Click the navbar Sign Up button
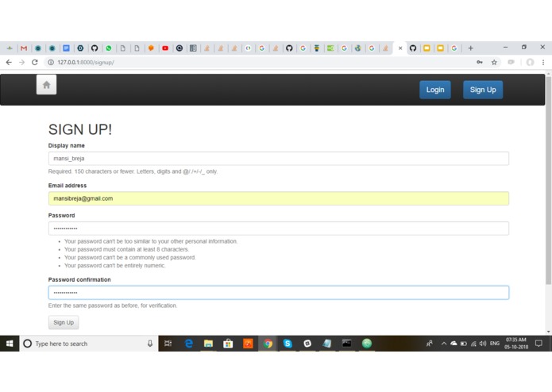 tap(483, 90)
